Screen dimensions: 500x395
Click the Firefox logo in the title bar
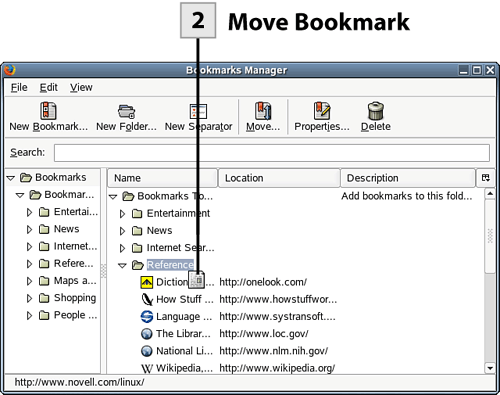pos(9,70)
